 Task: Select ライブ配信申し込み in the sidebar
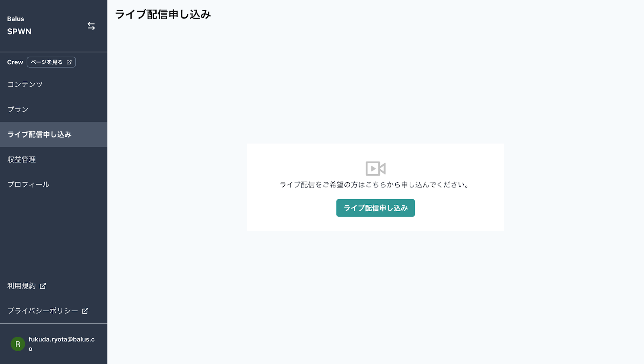pyautogui.click(x=39, y=134)
